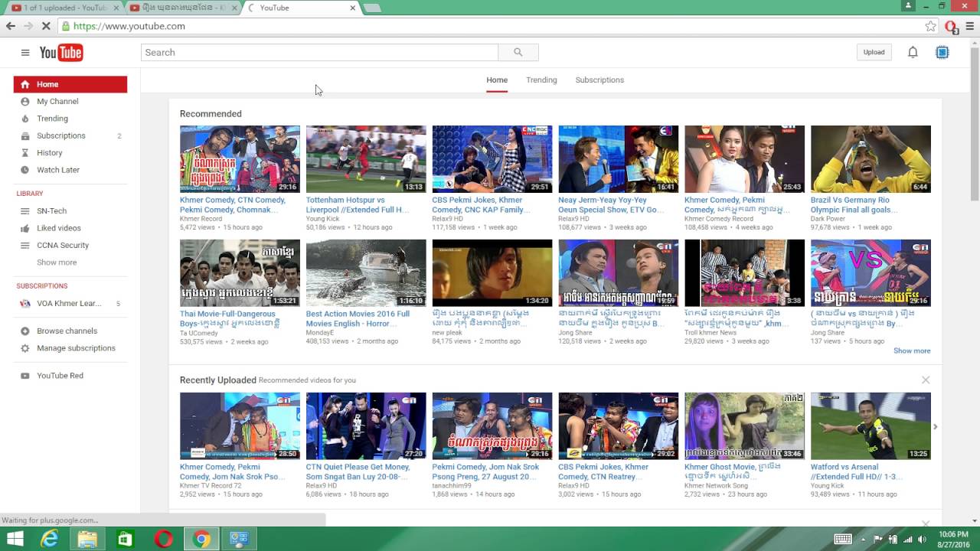Screen dimensions: 980x551
Task: Click the browser back arrow
Action: [11, 26]
